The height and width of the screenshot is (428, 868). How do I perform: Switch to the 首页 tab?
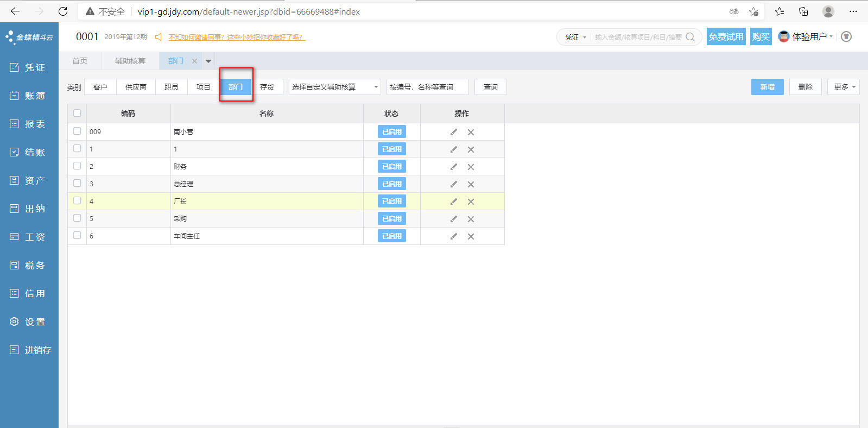point(80,61)
